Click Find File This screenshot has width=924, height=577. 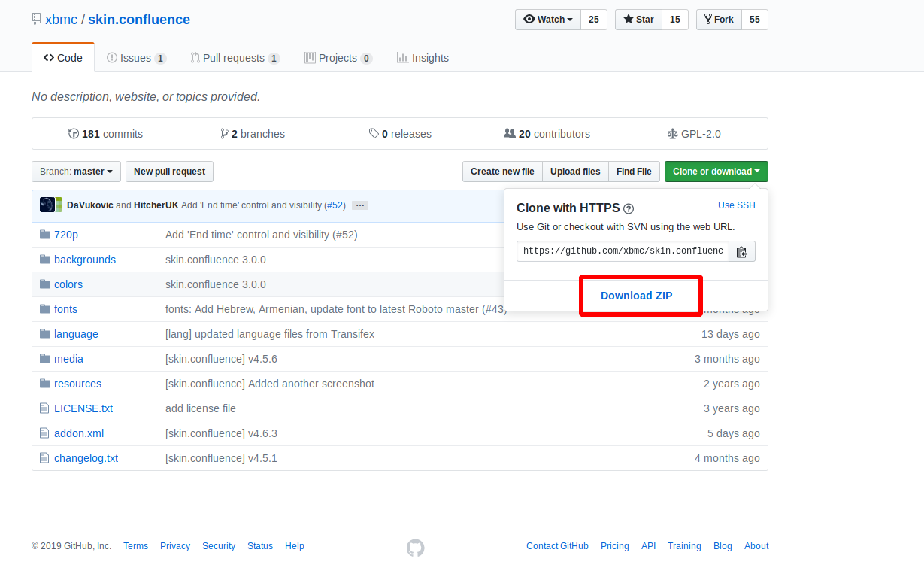tap(634, 172)
